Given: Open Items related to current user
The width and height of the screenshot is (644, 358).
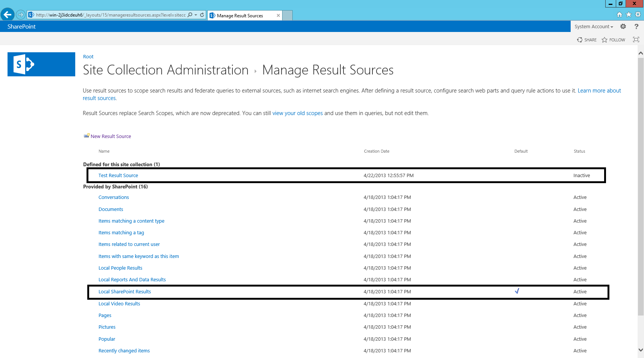Looking at the screenshot, I should pos(129,244).
